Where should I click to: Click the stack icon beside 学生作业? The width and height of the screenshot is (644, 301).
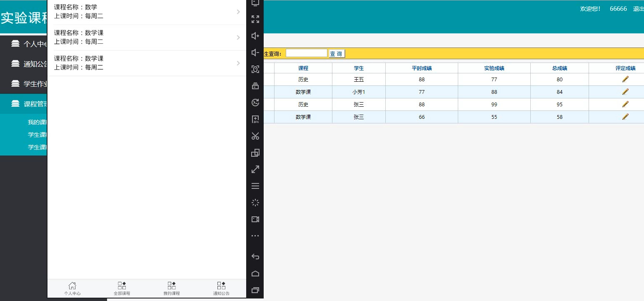(15, 83)
